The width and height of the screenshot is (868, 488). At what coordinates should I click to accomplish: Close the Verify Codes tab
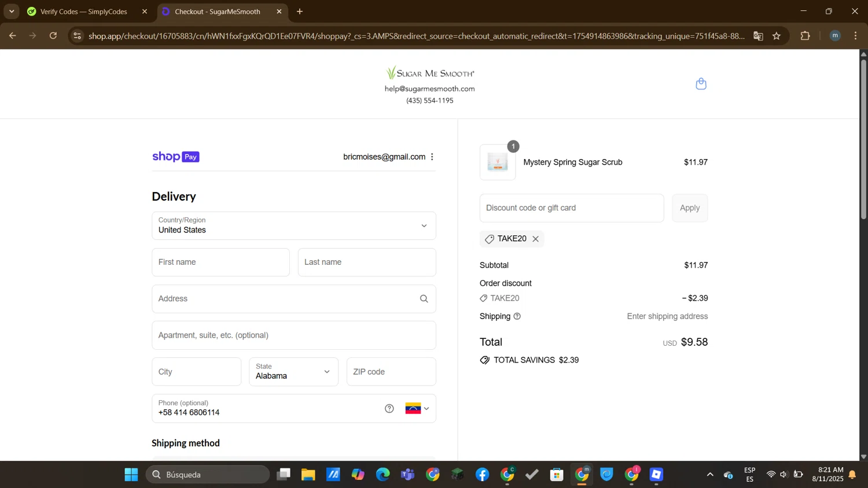(145, 12)
